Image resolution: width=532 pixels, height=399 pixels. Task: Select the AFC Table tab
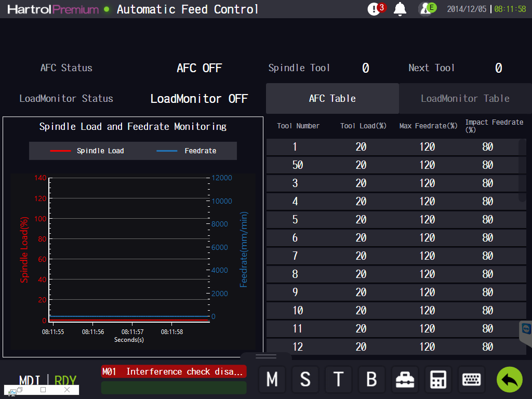coord(332,98)
